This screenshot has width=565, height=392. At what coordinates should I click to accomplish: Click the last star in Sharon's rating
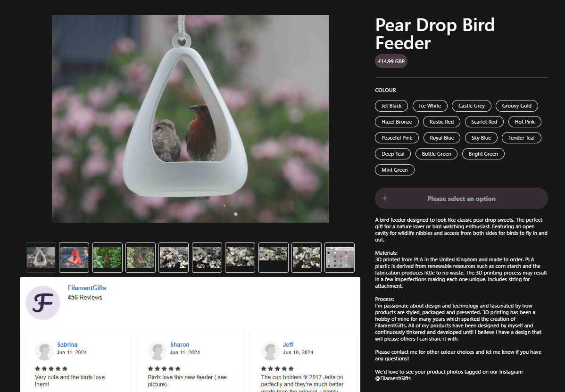tap(178, 368)
